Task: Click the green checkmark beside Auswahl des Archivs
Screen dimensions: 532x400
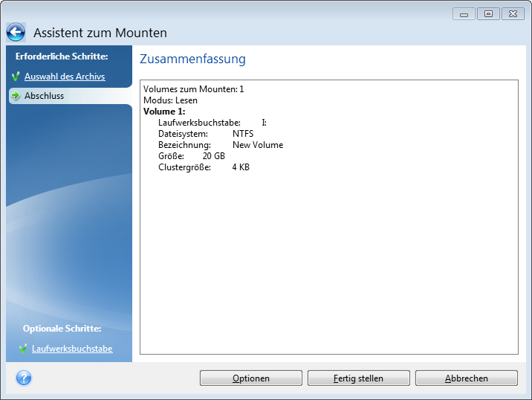Action: pos(16,77)
